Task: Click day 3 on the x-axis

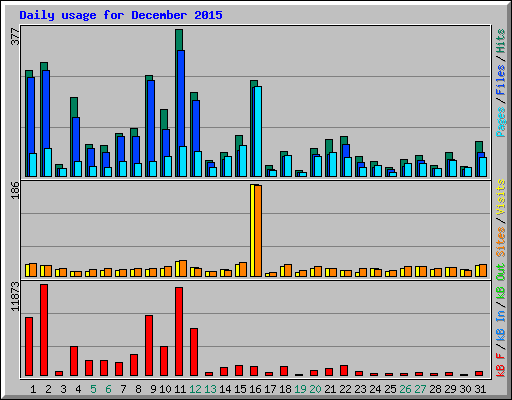Action: 63,389
